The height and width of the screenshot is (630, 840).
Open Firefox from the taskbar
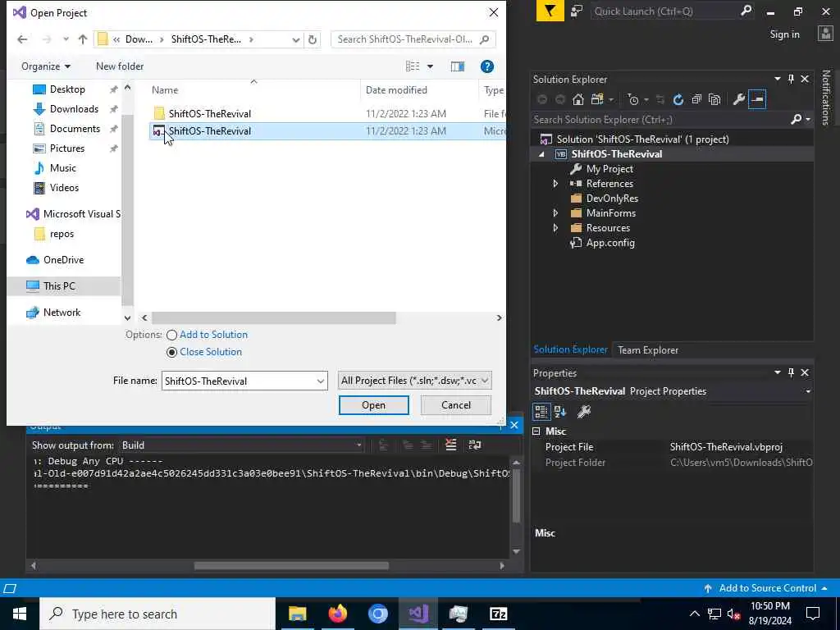point(337,614)
